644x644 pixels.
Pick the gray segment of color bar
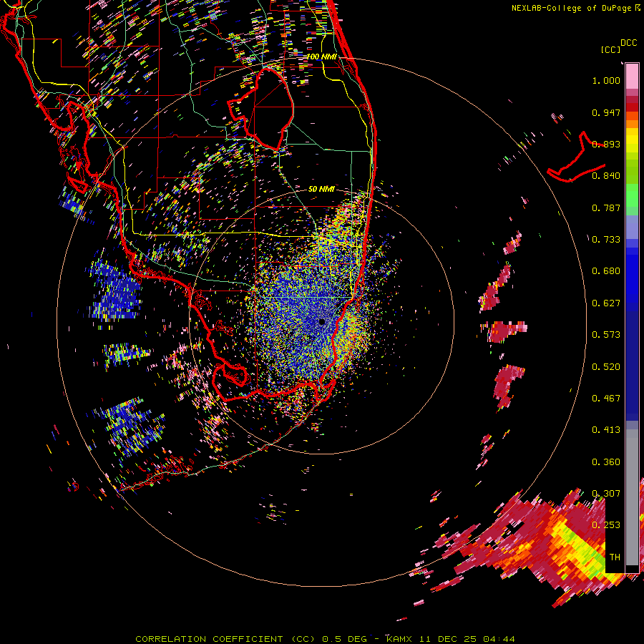coord(632,497)
